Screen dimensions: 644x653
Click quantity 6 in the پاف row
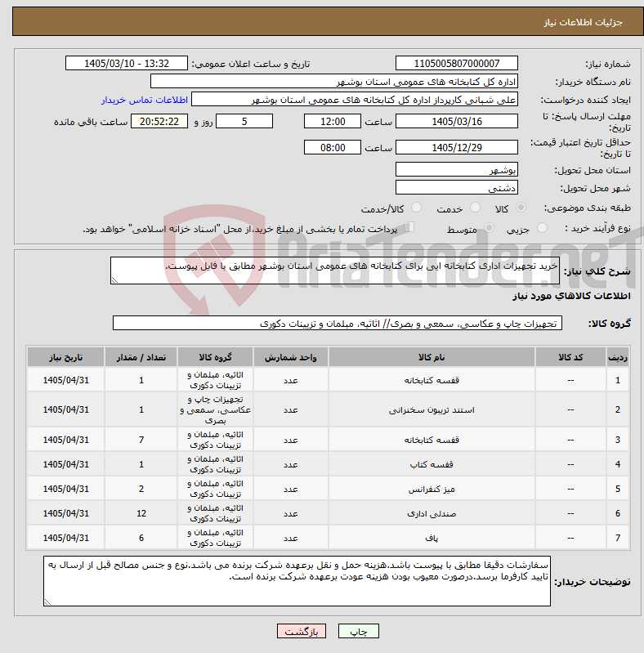(141, 538)
